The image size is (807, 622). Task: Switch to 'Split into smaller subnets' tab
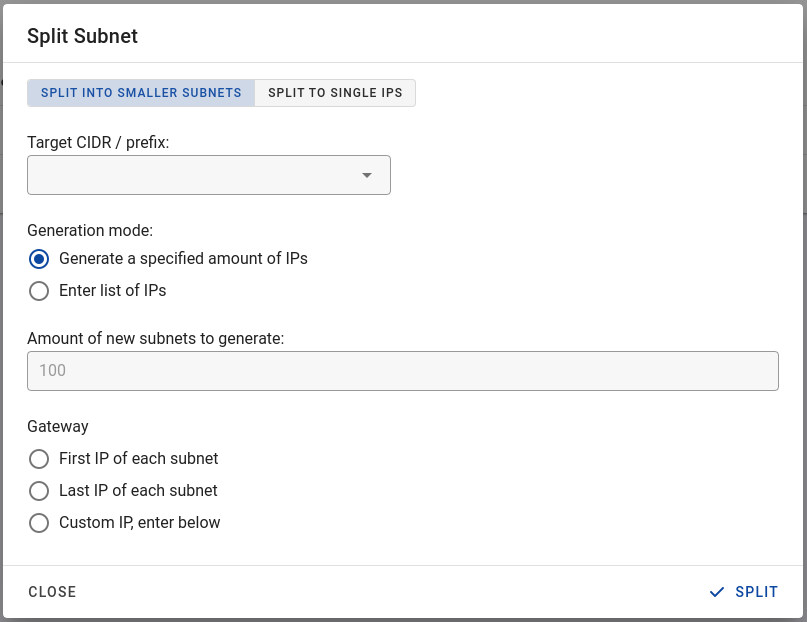(141, 93)
